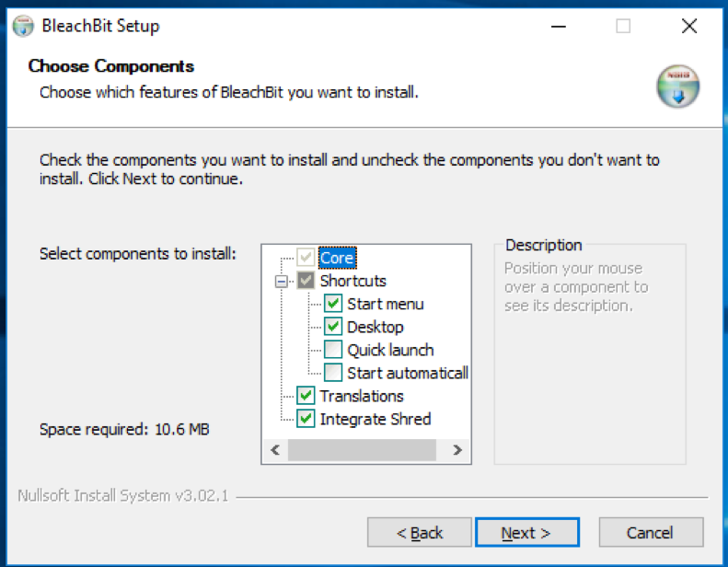
Task: Collapse the Shortcuts tree node
Action: click(282, 282)
